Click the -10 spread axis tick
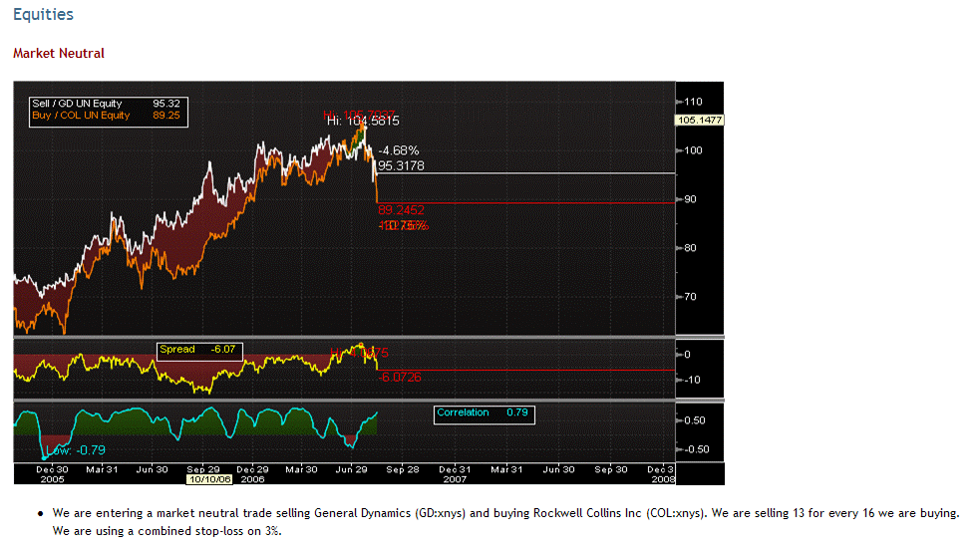The width and height of the screenshot is (980, 549). pos(692,380)
